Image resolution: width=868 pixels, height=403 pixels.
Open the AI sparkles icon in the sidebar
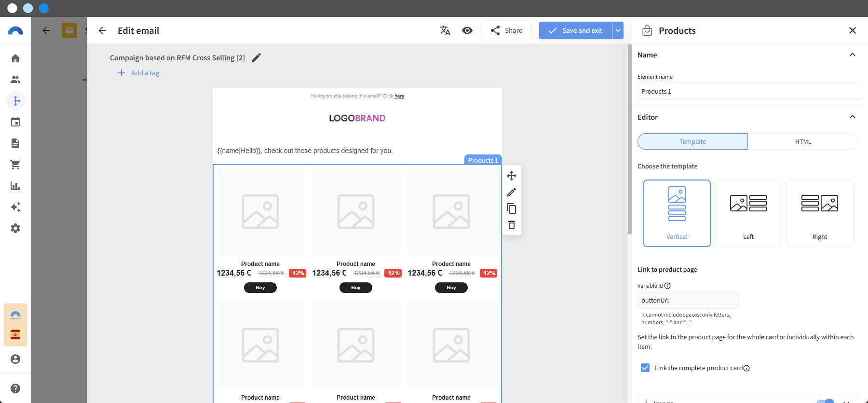(x=15, y=207)
